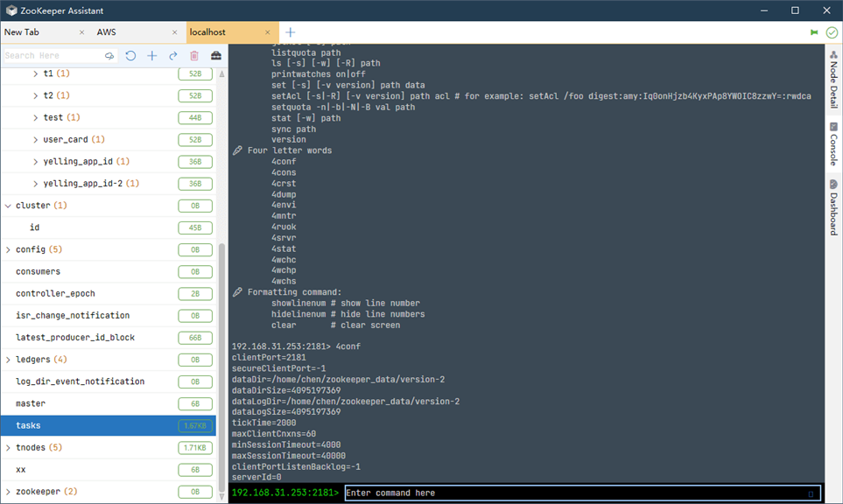
Task: Expand the zookeeper tree node
Action: click(x=8, y=492)
